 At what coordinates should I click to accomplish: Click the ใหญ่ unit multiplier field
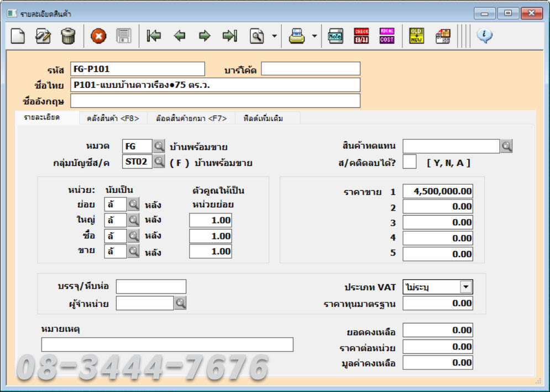click(x=211, y=221)
